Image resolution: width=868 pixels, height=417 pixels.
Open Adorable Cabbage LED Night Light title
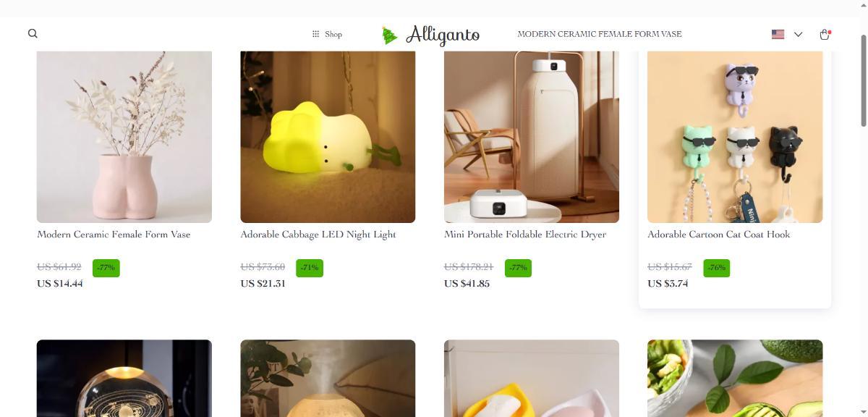point(318,235)
